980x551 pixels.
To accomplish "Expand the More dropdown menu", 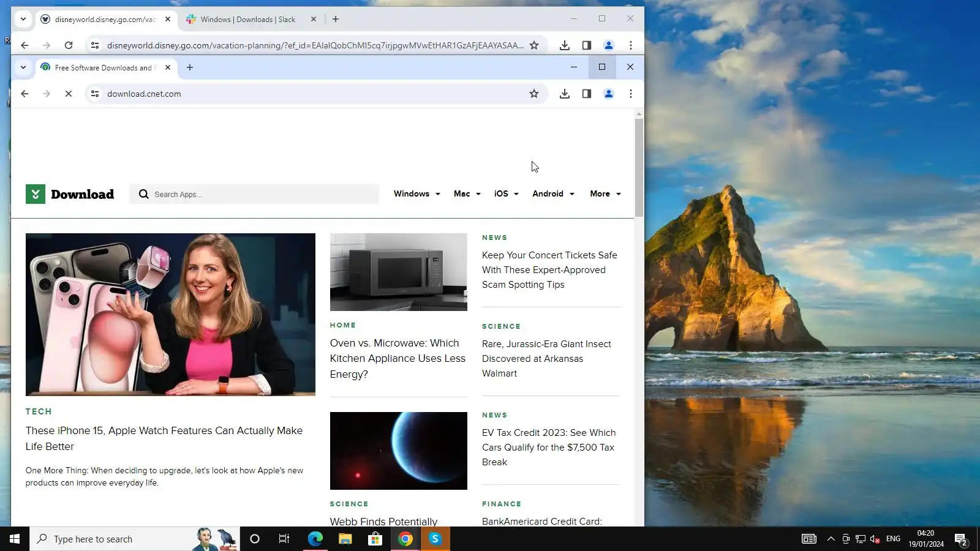I will (606, 193).
